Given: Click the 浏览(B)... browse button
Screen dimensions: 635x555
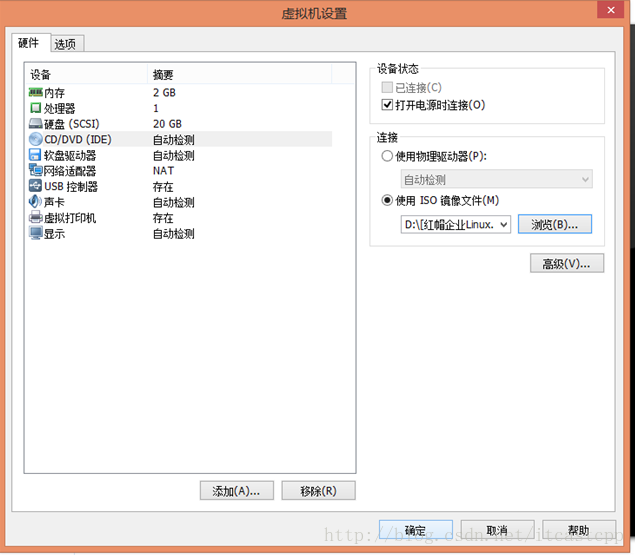Looking at the screenshot, I should [555, 224].
